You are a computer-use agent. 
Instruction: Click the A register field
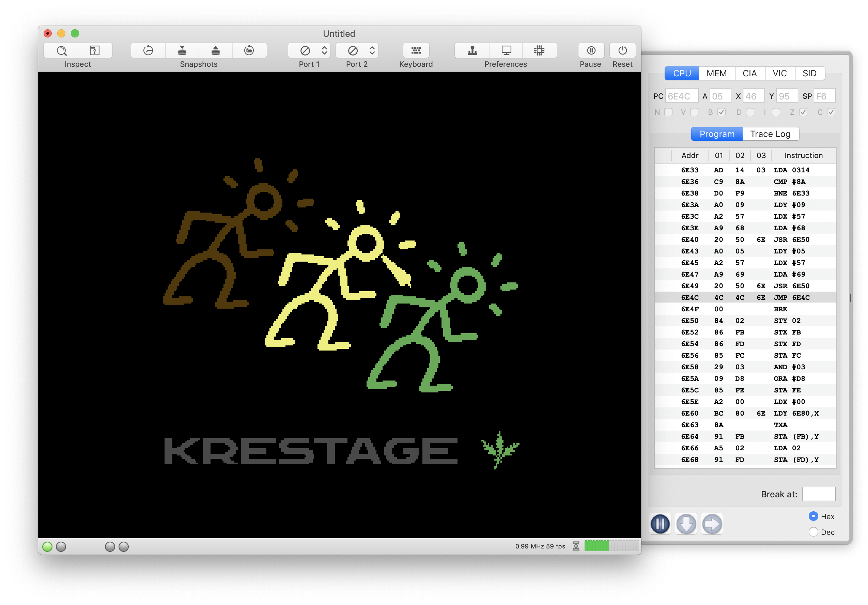point(720,96)
